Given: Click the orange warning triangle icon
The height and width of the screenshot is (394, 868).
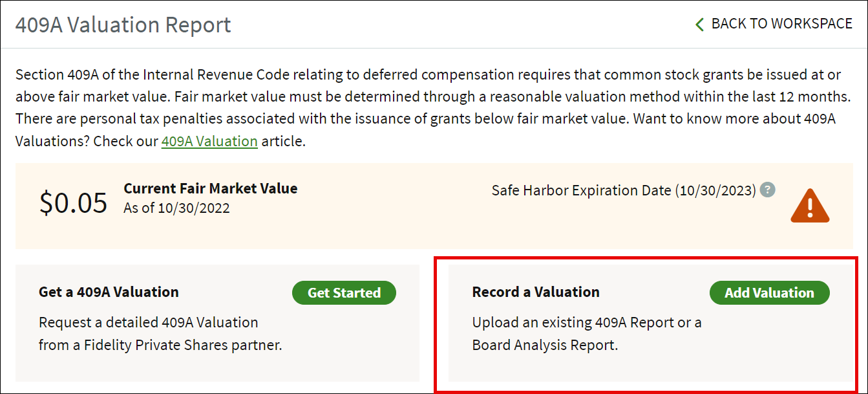Looking at the screenshot, I should click(810, 206).
